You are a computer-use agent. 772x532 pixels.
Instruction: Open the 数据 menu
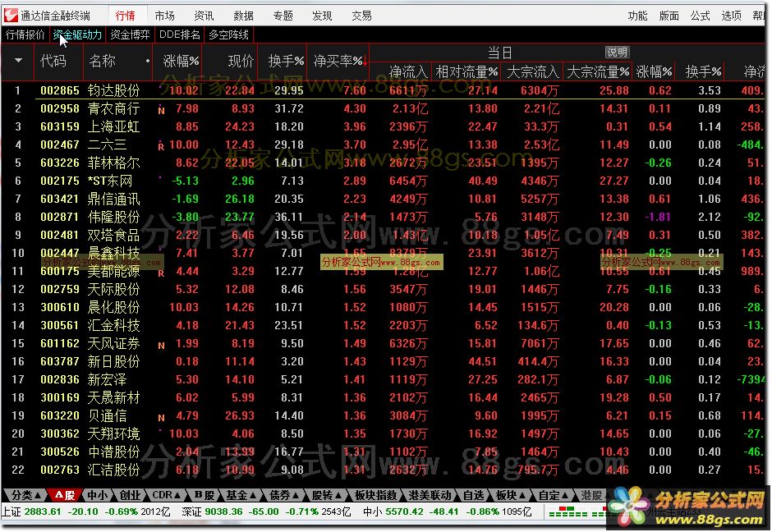243,16
